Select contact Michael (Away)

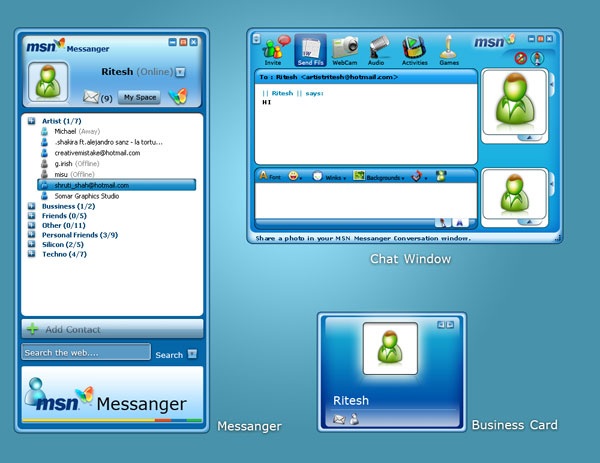[77, 131]
